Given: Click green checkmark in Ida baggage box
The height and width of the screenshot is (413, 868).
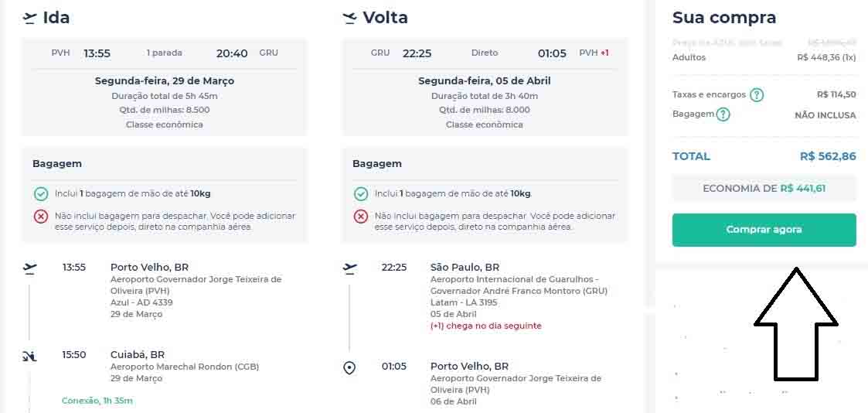Looking at the screenshot, I should click(x=41, y=194).
